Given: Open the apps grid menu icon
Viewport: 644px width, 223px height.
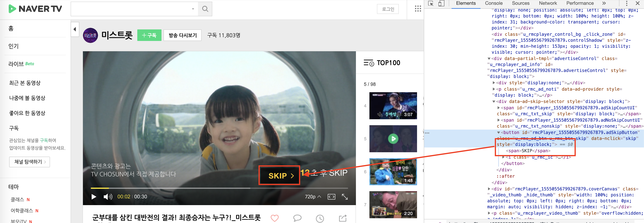Looking at the screenshot, I should (x=418, y=9).
